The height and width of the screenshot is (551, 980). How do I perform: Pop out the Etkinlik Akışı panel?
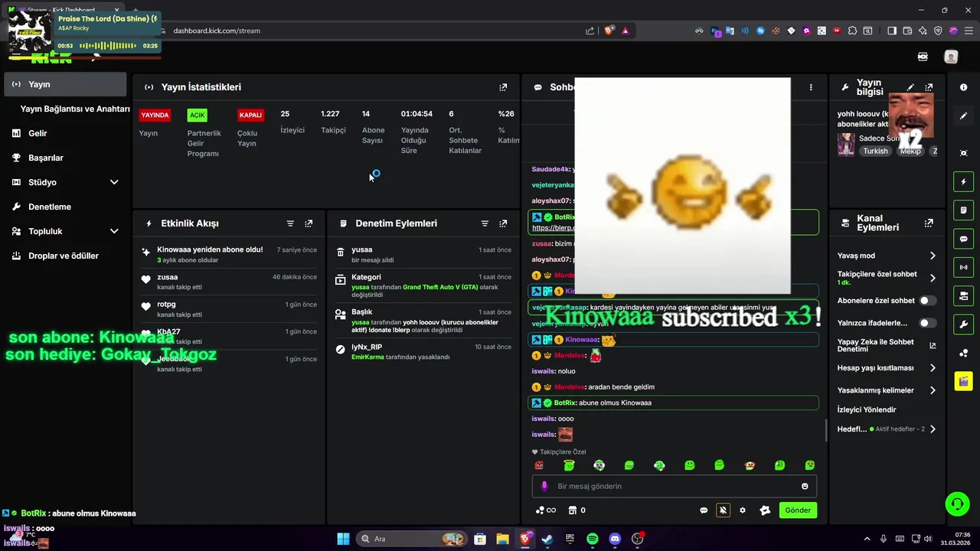coord(309,223)
